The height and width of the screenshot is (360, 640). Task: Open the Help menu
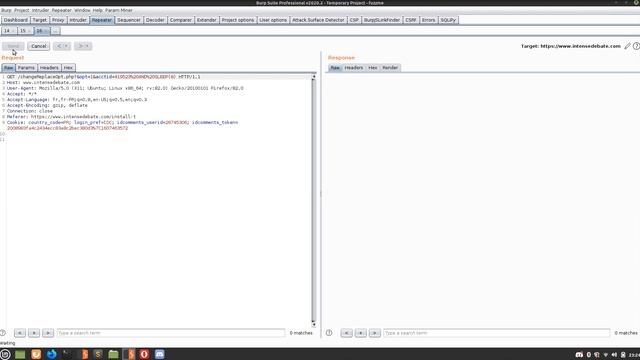point(98,10)
